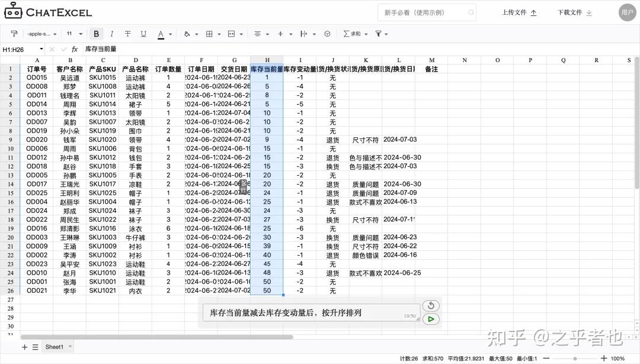Toggle bold formatting on selected cells
The width and height of the screenshot is (640, 364).
point(96,34)
